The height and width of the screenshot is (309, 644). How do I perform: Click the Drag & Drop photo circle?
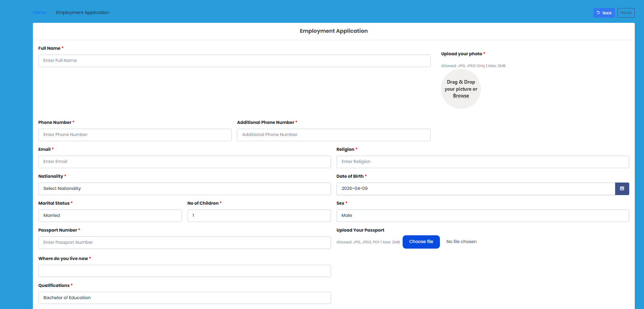461,84
